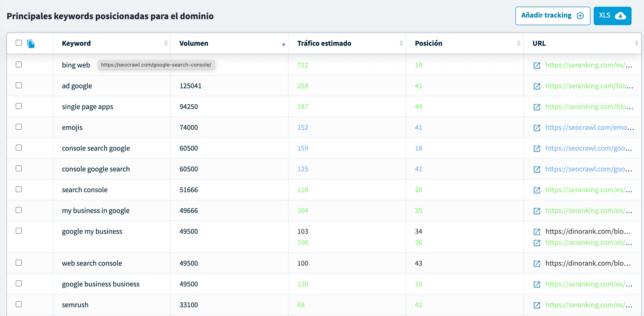Open external link icon for emojis row

pos(537,128)
